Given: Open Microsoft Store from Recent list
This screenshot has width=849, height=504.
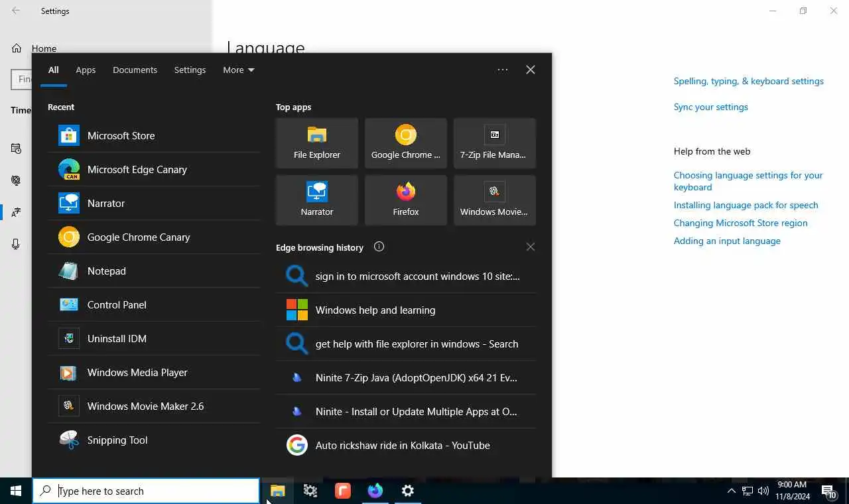Looking at the screenshot, I should (154, 135).
